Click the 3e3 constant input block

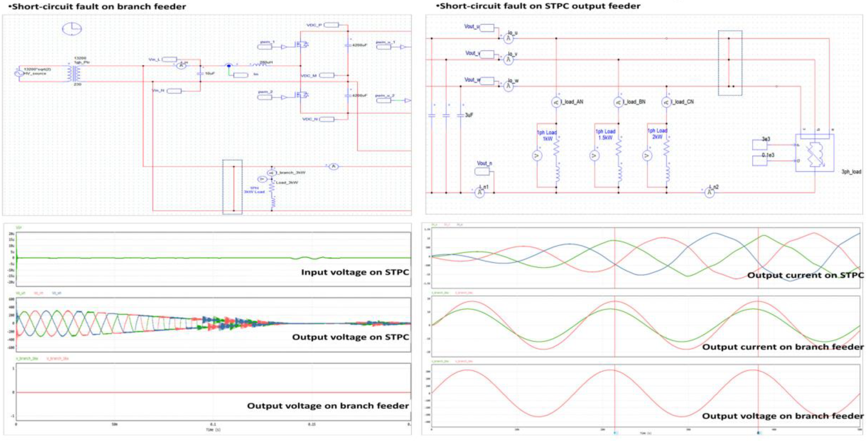(x=760, y=145)
